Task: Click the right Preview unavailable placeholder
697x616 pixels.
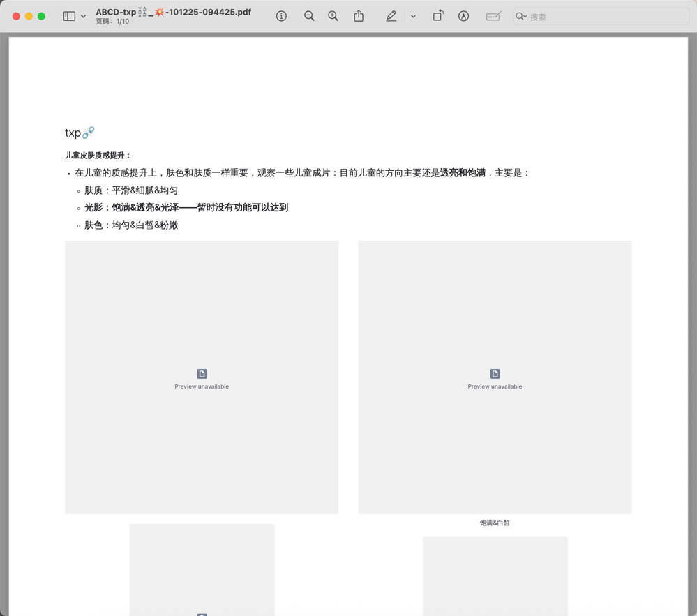Action: [495, 380]
